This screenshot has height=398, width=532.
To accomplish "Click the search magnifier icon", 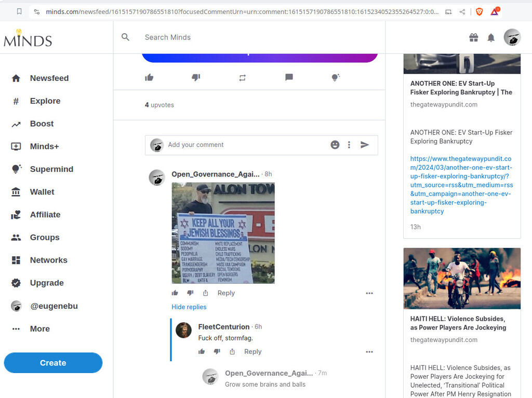I will tap(125, 37).
